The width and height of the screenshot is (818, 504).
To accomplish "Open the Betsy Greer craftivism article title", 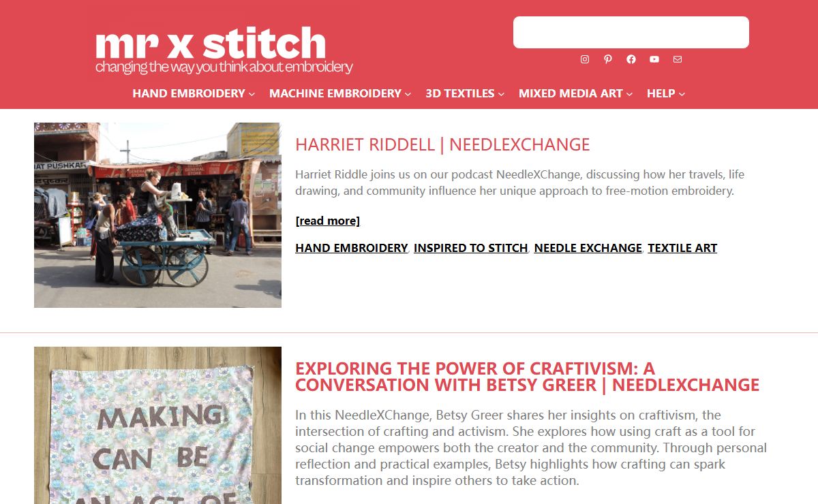I will 527,377.
